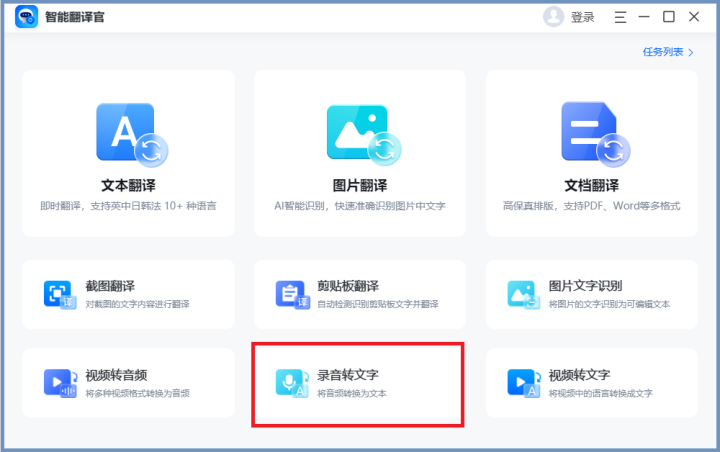Image resolution: width=720 pixels, height=452 pixels.
Task: Maximize the application window
Action: tap(669, 17)
